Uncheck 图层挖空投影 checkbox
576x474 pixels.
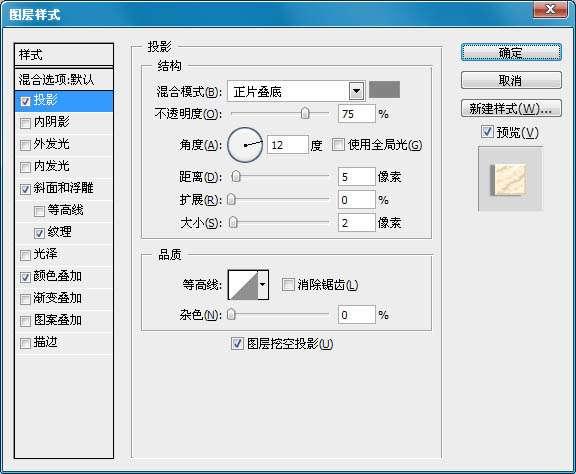[237, 344]
